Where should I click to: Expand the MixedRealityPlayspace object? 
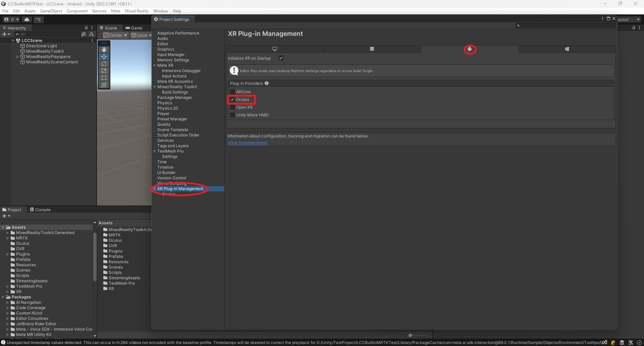pos(18,57)
